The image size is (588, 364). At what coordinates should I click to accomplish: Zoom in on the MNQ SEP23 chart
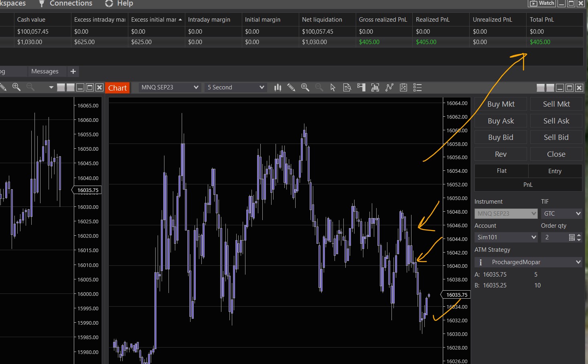point(305,87)
